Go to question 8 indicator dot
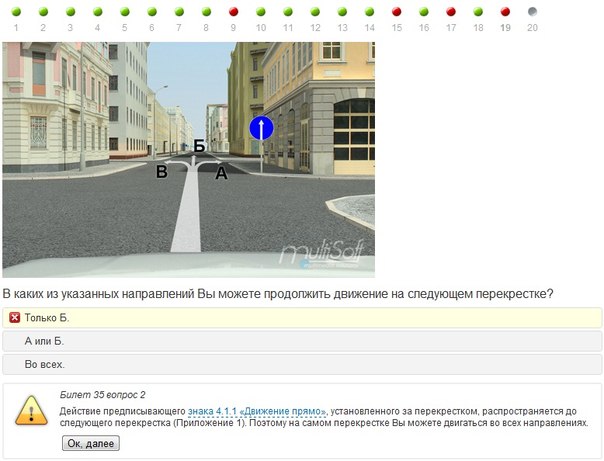 click(206, 12)
